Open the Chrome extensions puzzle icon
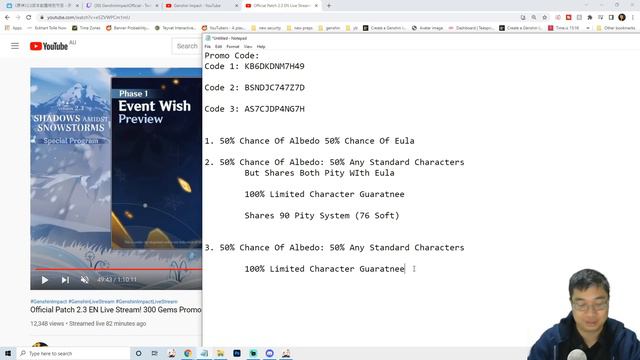This screenshot has height=360, width=640. tap(590, 18)
